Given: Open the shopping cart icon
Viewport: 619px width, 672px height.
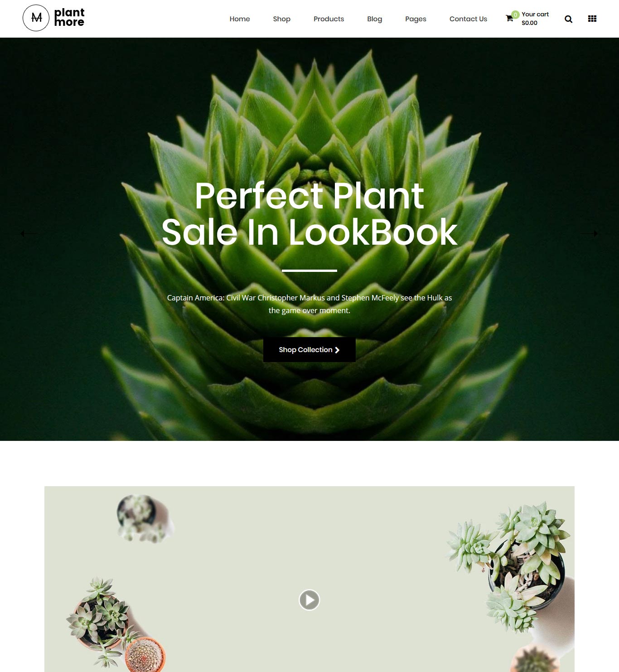Looking at the screenshot, I should tap(509, 19).
